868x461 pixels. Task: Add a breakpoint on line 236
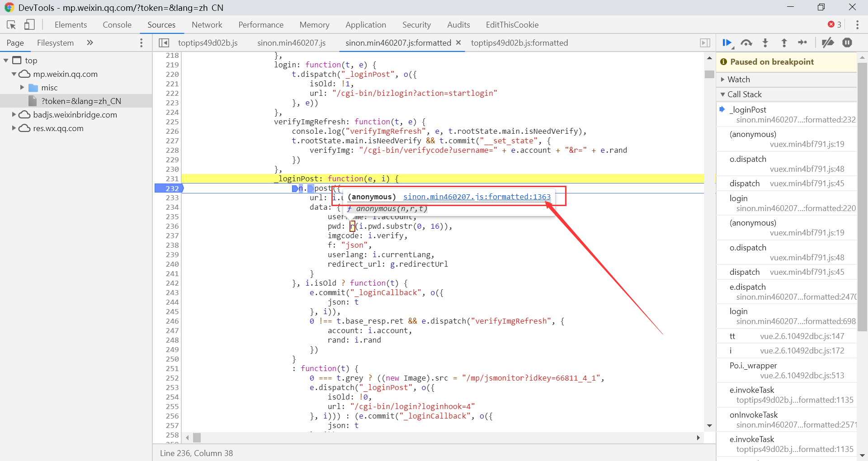(172, 226)
